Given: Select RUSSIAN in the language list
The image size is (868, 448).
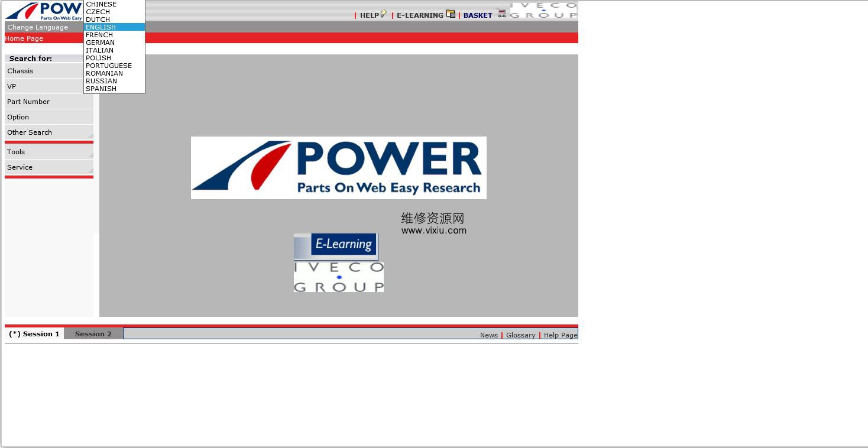Looking at the screenshot, I should (114, 81).
